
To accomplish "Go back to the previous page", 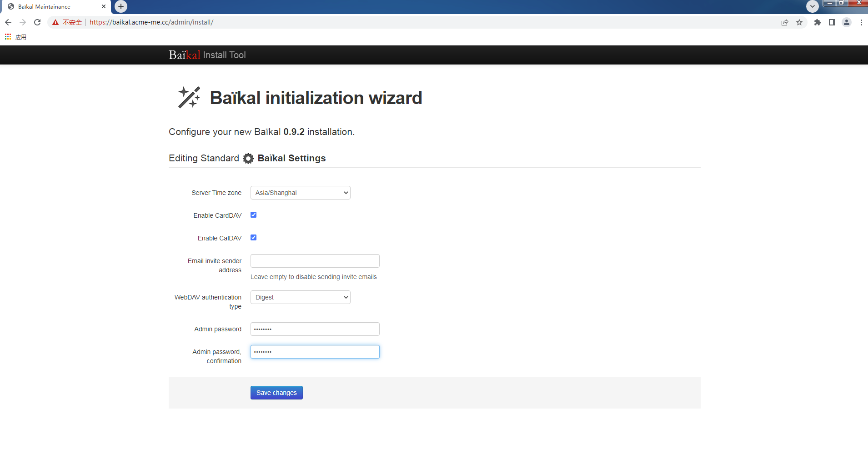I will (x=8, y=22).
